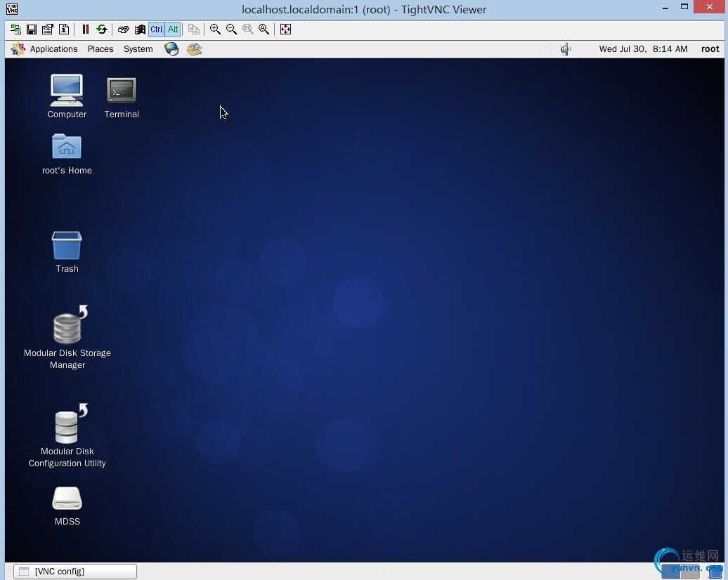Click the date and time display
Viewport: 728px width, 580px height.
click(643, 48)
